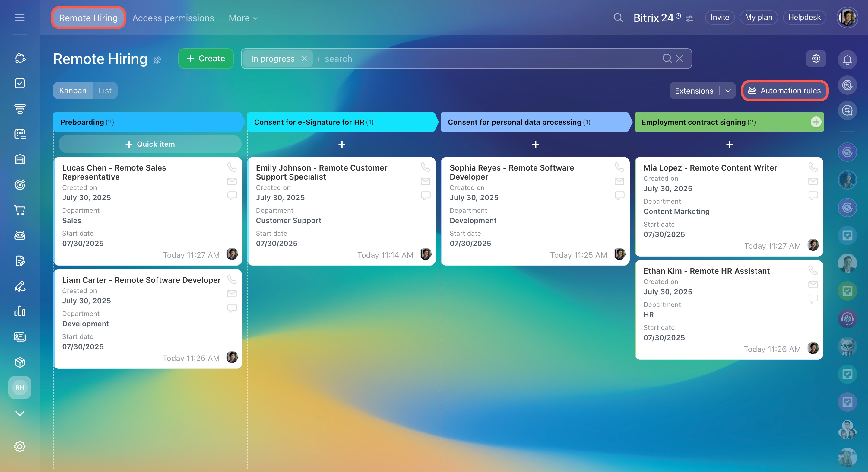The height and width of the screenshot is (472, 868).
Task: Add item to Consent for personal data column
Action: click(535, 145)
